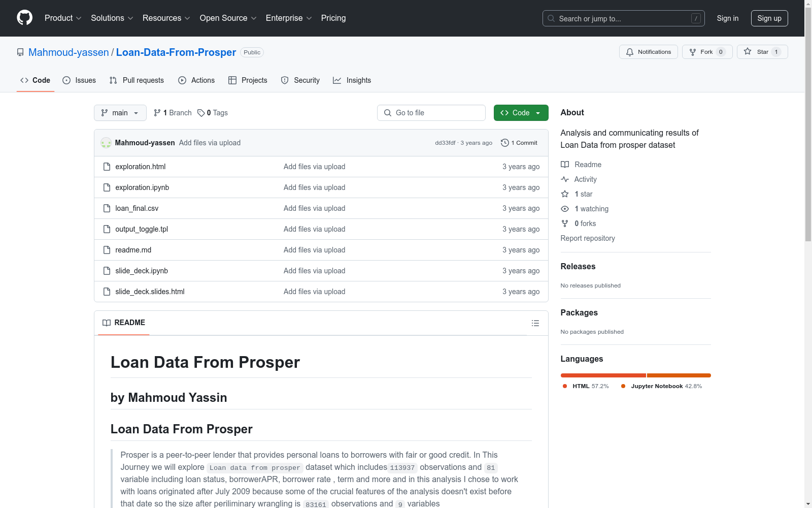Click the Sign up button

click(x=769, y=18)
